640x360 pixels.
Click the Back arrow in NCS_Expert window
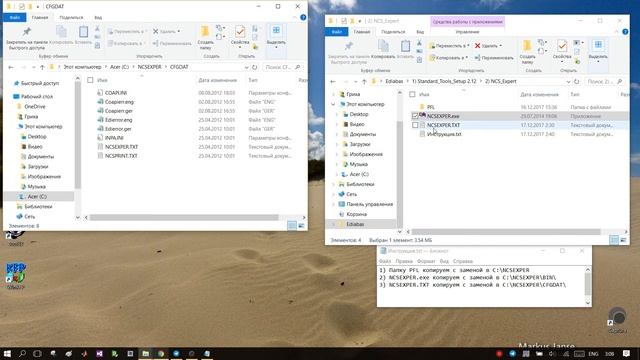coord(333,82)
